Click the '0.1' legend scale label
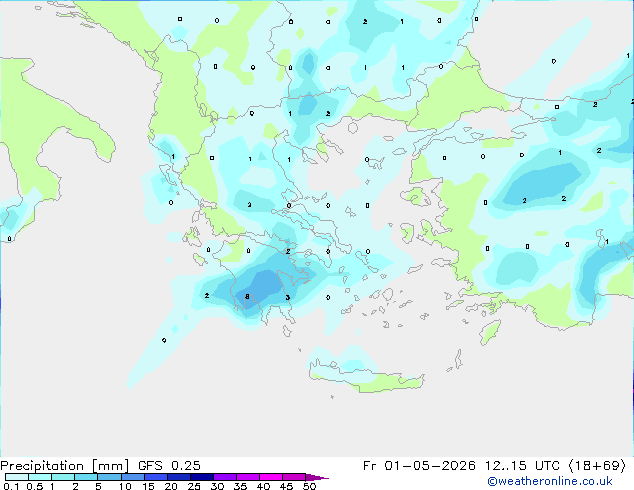 click(11, 486)
